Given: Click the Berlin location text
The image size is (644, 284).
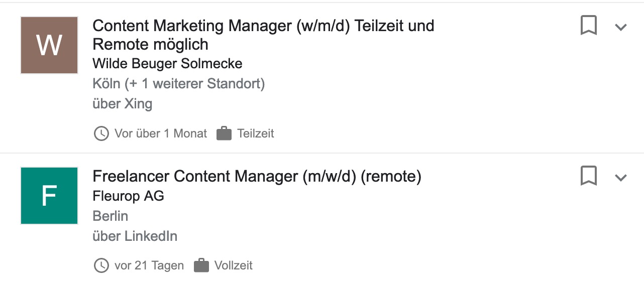Looking at the screenshot, I should (x=111, y=216).
